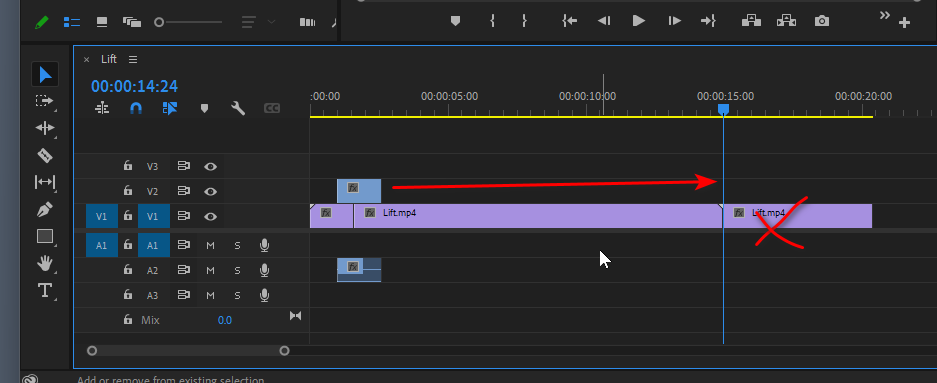Select the Type tool

pyautogui.click(x=45, y=290)
